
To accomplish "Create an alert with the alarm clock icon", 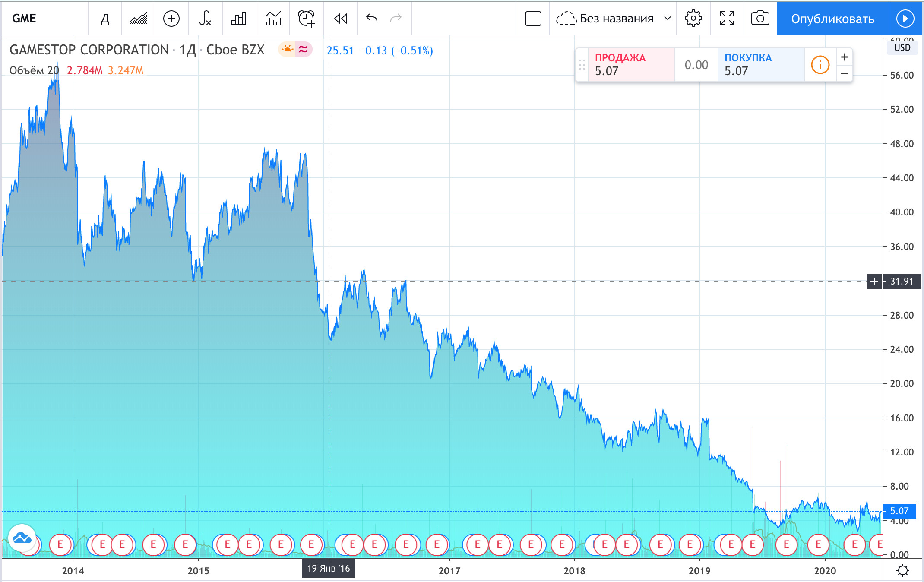I will pos(307,19).
